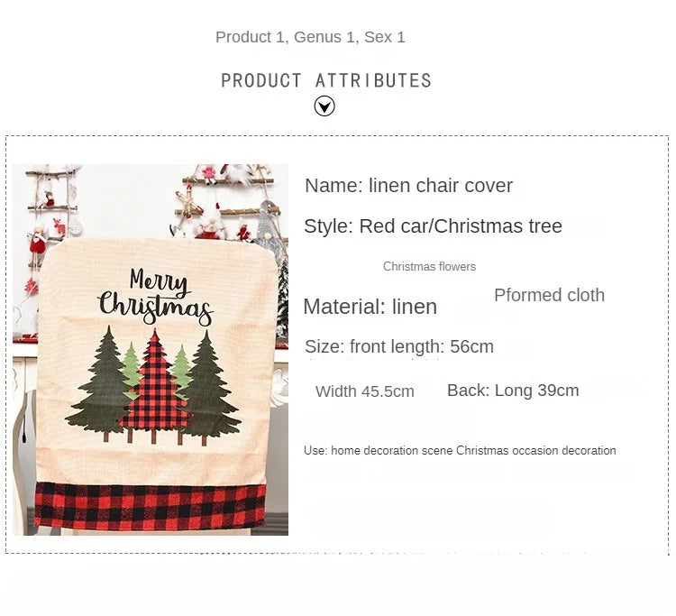Click the PRODUCT ATTRIBUTES heading
Viewport: 676px width, 616px height.
point(326,80)
